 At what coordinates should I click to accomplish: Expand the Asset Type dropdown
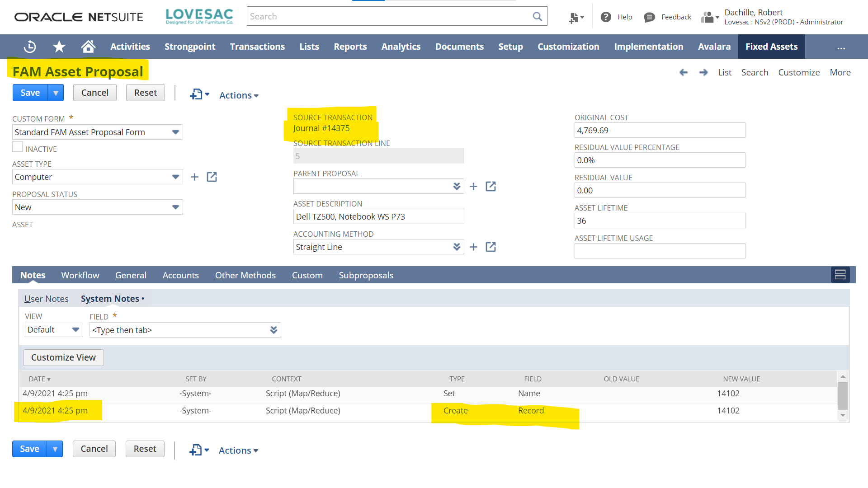[x=175, y=177]
